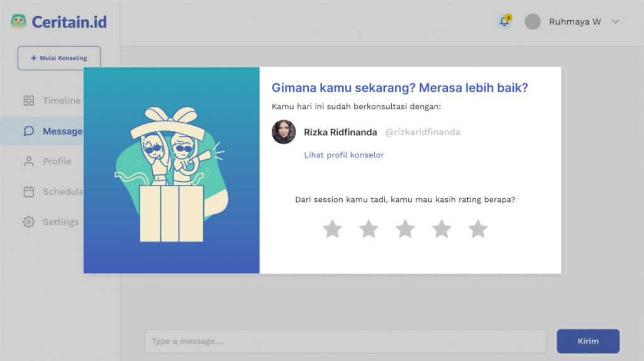Viewport: 644px width, 361px height.
Task: Click the Ceritain.id owl logo icon
Action: tap(18, 21)
